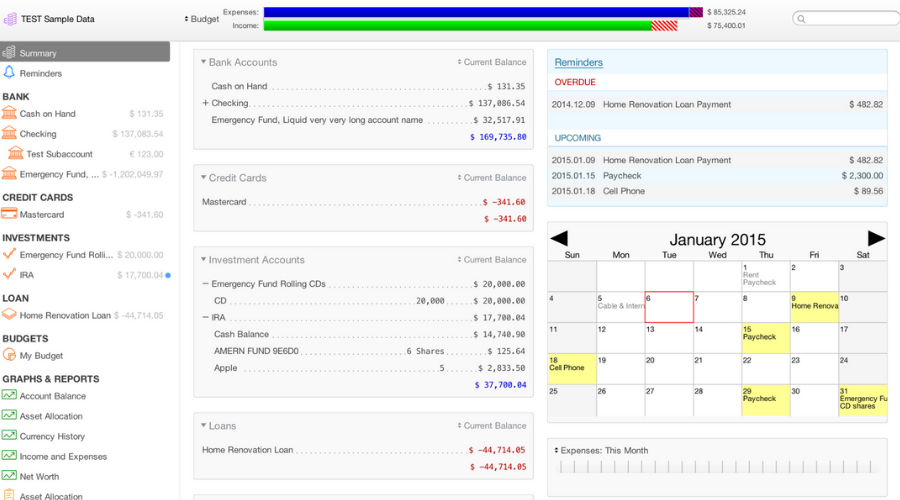Viewport: 900px width, 500px height.
Task: Collapse the Emergency Fund Rolling CDs group
Action: tap(205, 284)
